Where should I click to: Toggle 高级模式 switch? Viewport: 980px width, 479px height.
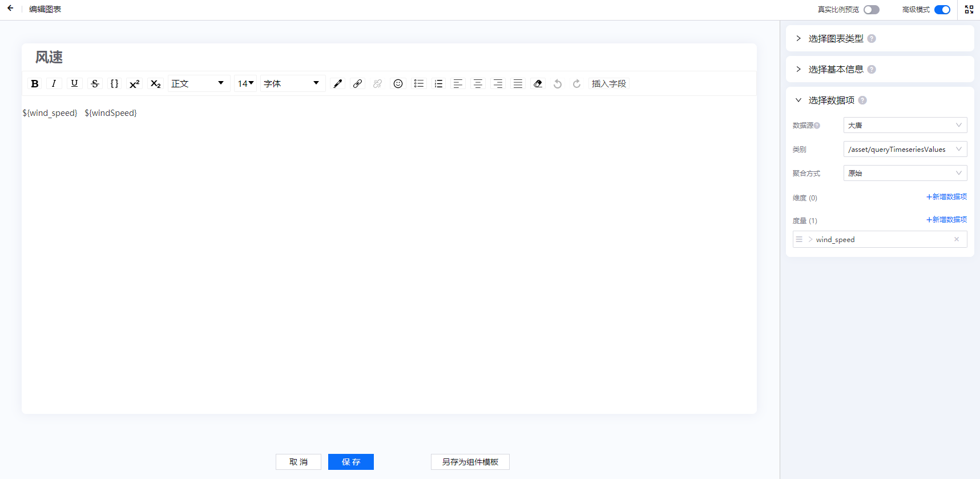click(942, 10)
